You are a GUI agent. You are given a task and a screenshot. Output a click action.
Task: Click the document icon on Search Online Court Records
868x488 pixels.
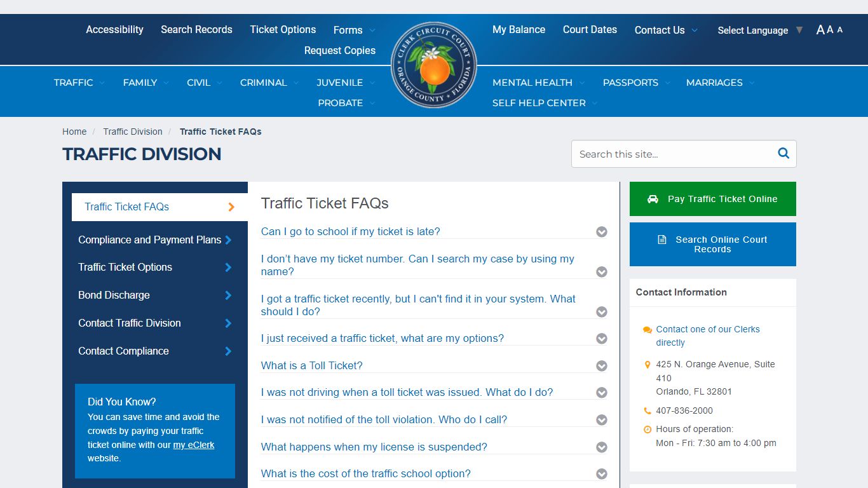(x=661, y=240)
